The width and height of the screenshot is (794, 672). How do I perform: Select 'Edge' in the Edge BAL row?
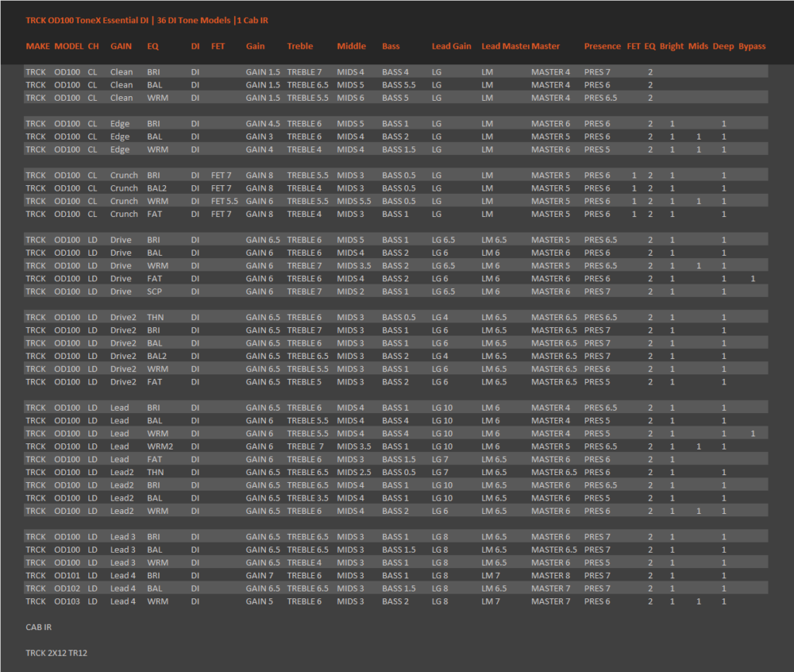(x=120, y=136)
